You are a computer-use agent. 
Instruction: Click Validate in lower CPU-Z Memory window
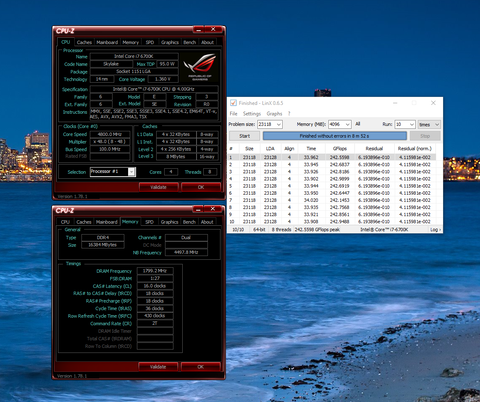158,367
